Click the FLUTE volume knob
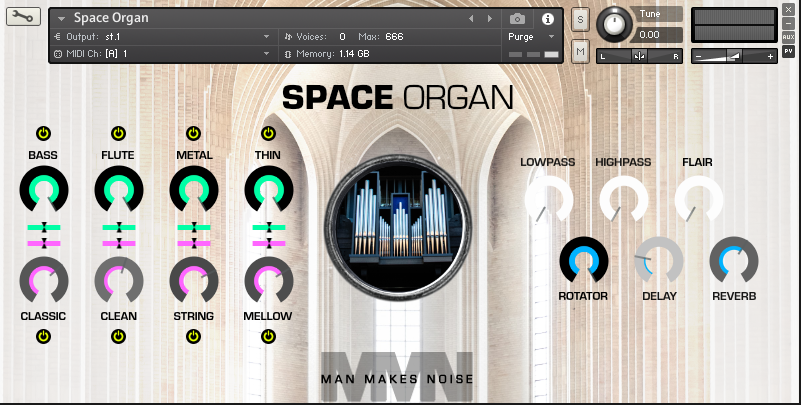This screenshot has height=405, width=801. [x=119, y=189]
